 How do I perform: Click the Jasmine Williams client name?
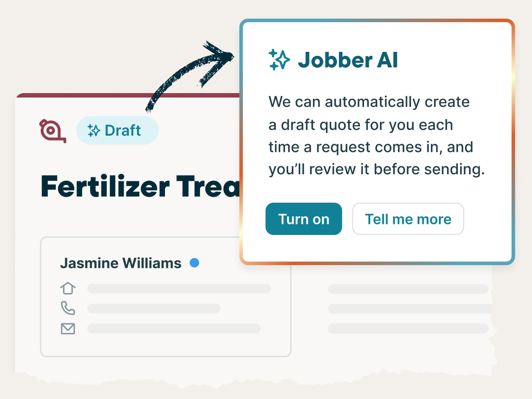click(121, 263)
